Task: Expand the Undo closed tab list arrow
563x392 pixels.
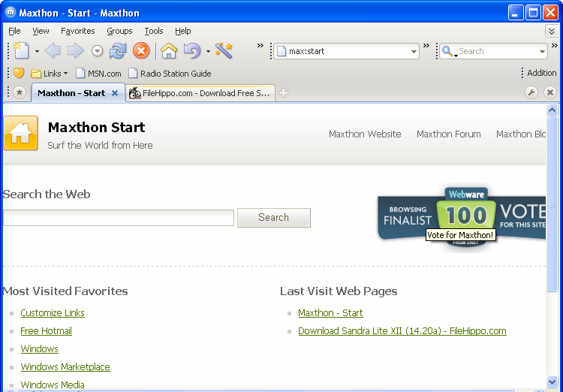Action: (208, 51)
